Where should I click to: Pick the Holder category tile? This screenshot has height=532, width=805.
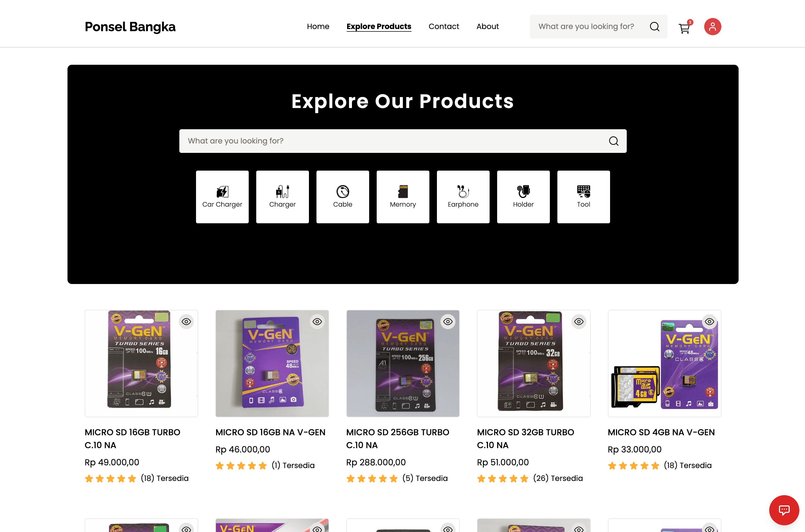click(x=523, y=197)
